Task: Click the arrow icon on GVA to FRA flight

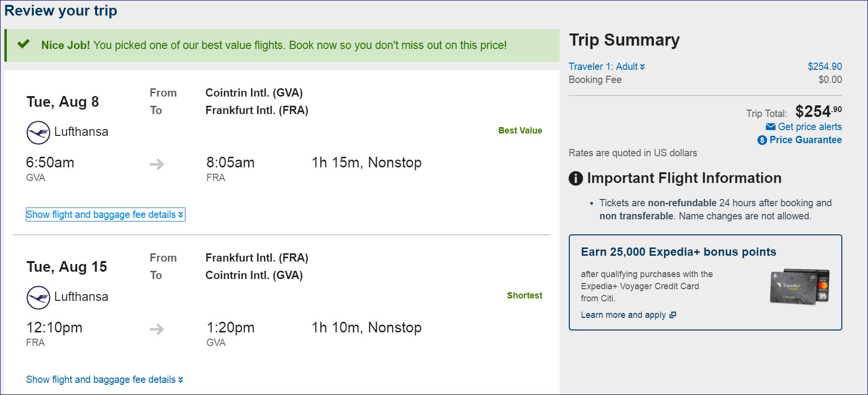Action: pyautogui.click(x=157, y=165)
